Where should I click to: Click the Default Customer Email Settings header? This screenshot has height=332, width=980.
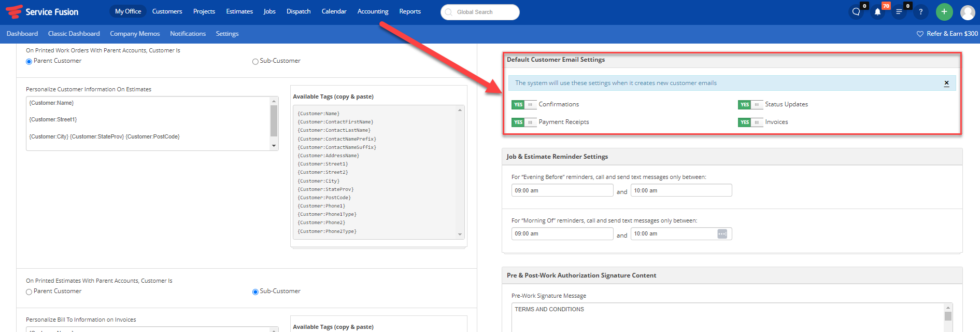(x=556, y=60)
